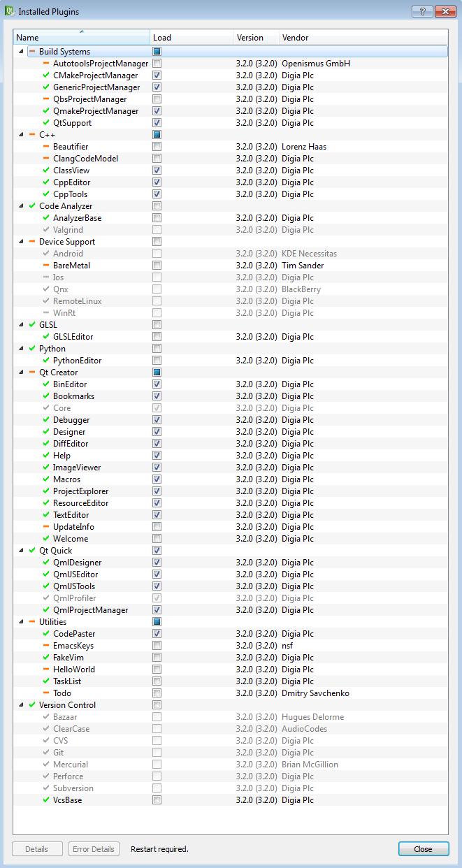Uncheck the CMakeProjectManager load checkbox

(x=157, y=75)
